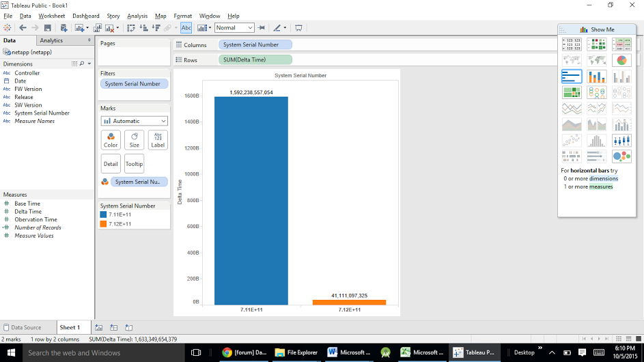Open the File menu
Image resolution: width=644 pixels, height=362 pixels.
(8, 16)
